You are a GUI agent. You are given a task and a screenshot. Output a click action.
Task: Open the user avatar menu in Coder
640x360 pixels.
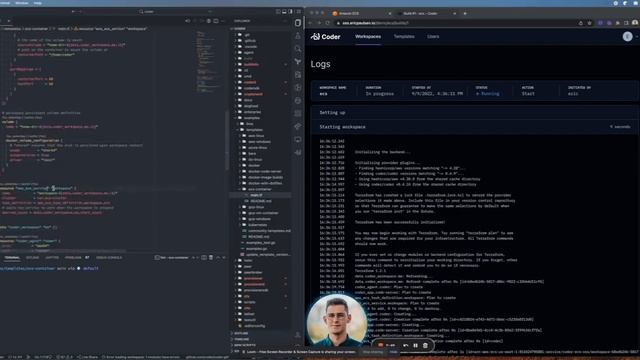[628, 37]
